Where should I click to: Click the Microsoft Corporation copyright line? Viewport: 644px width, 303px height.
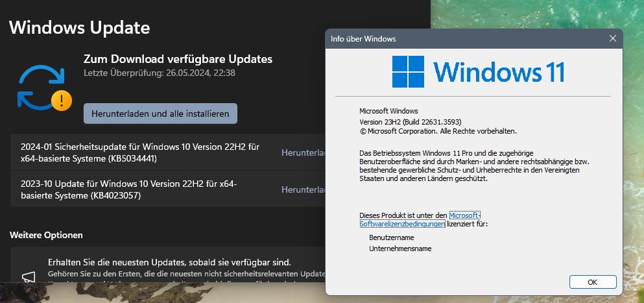click(438, 132)
